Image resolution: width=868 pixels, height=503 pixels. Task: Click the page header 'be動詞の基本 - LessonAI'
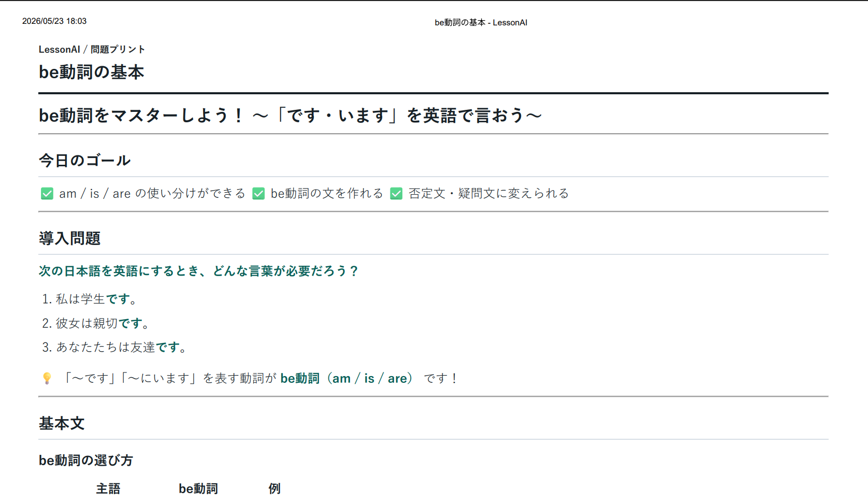click(x=481, y=22)
